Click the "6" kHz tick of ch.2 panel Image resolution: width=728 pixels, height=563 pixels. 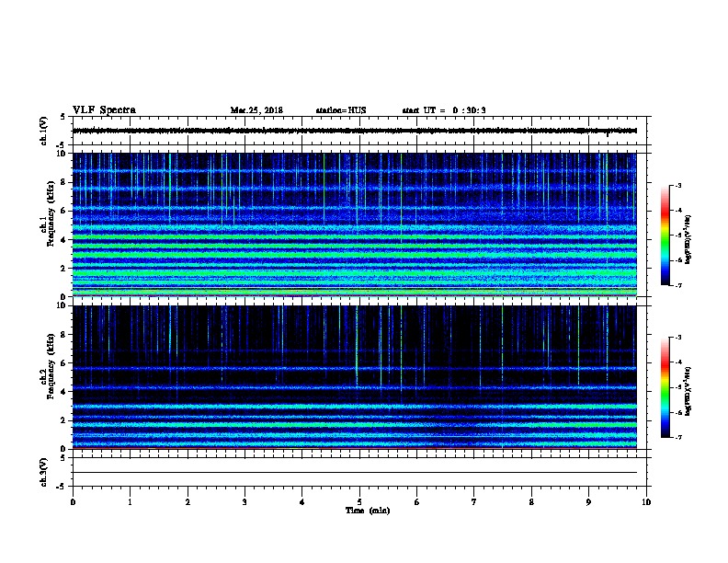63,363
